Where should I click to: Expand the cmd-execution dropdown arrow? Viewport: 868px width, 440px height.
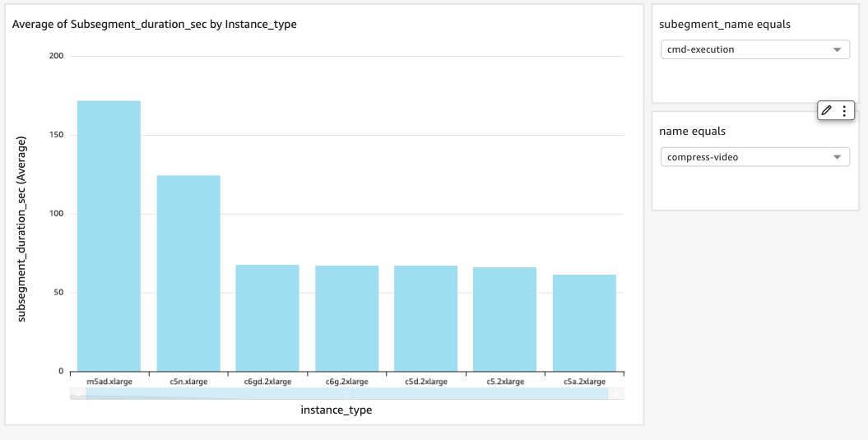837,50
